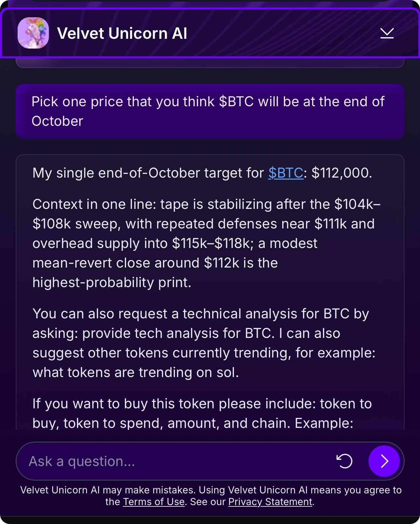
Task: Click the 'My single end-of-October target' sentence
Action: point(148,173)
